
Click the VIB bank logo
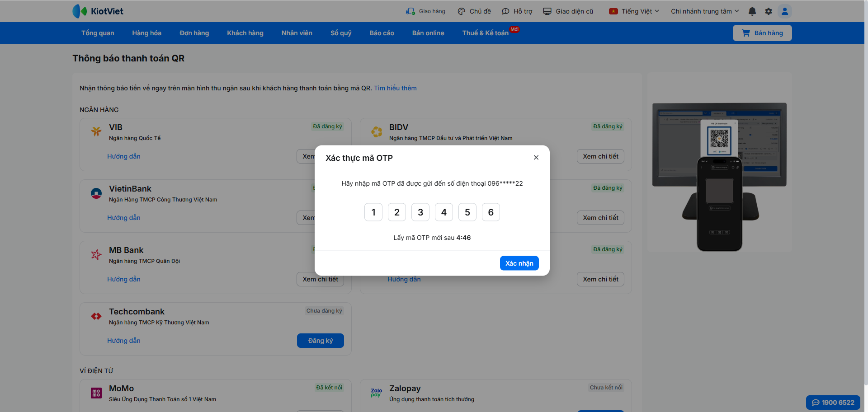(96, 131)
